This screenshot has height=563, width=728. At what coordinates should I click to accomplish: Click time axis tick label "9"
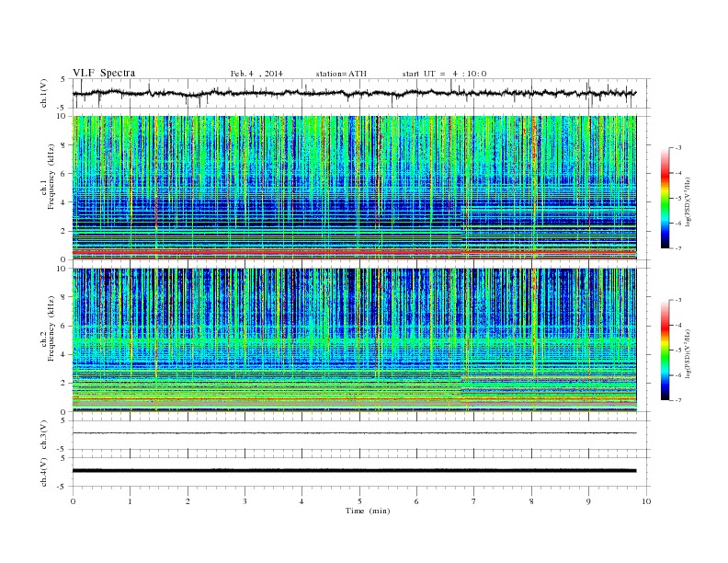click(588, 501)
